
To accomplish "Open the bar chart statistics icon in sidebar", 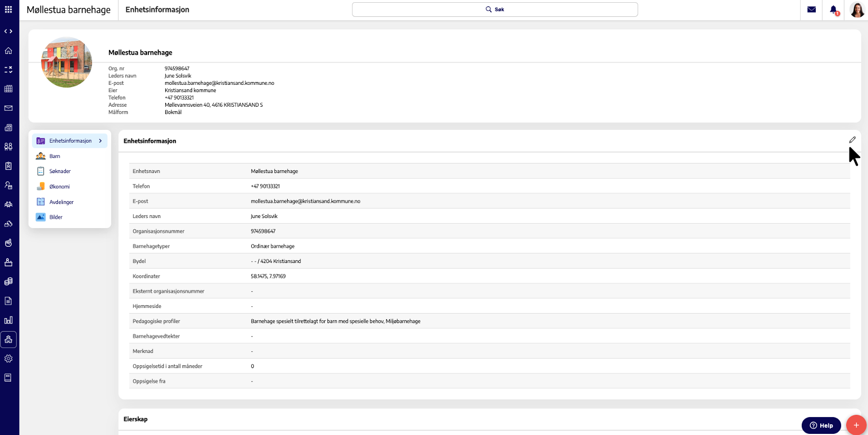I will point(8,320).
